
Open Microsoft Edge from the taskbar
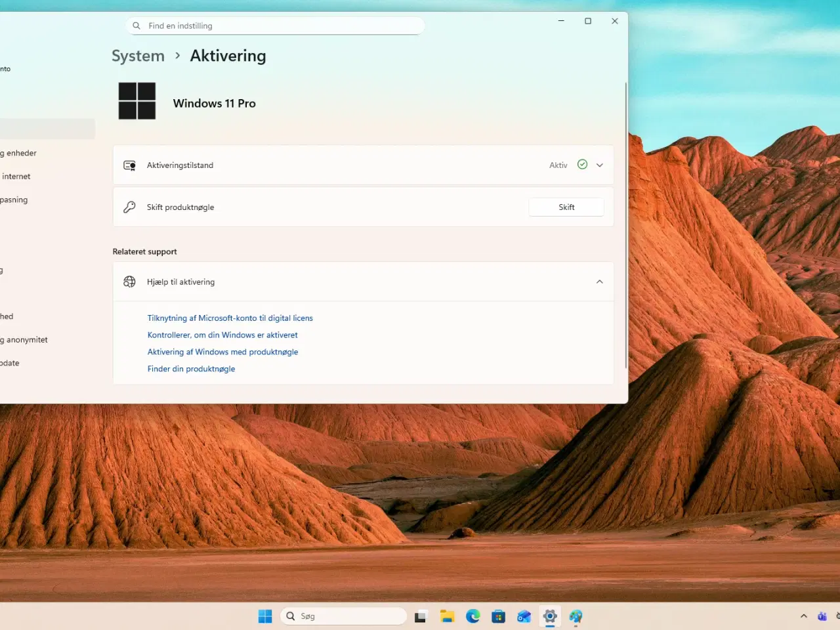pyautogui.click(x=472, y=616)
